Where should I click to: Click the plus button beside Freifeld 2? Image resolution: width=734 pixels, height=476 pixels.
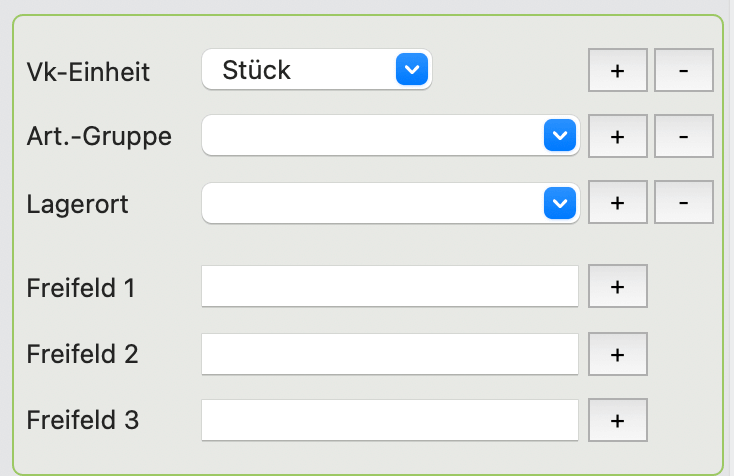pyautogui.click(x=617, y=354)
